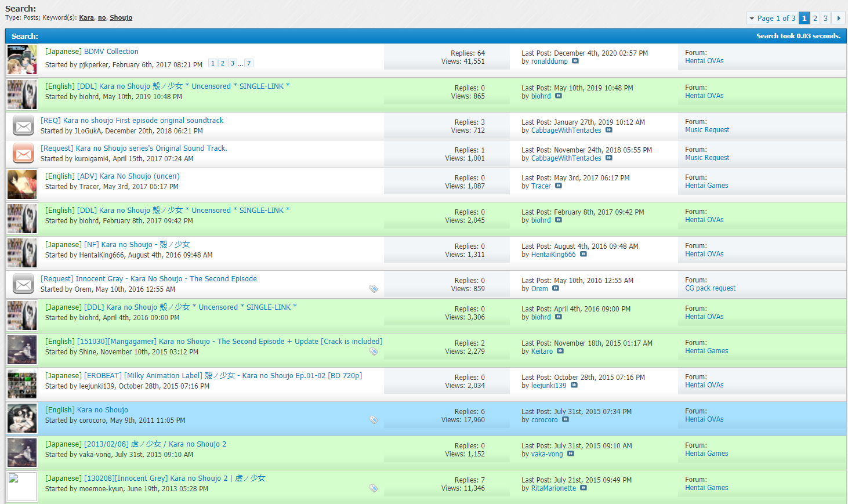Open thumbnail of BDMV Collection thread
848x504 pixels.
click(22, 60)
